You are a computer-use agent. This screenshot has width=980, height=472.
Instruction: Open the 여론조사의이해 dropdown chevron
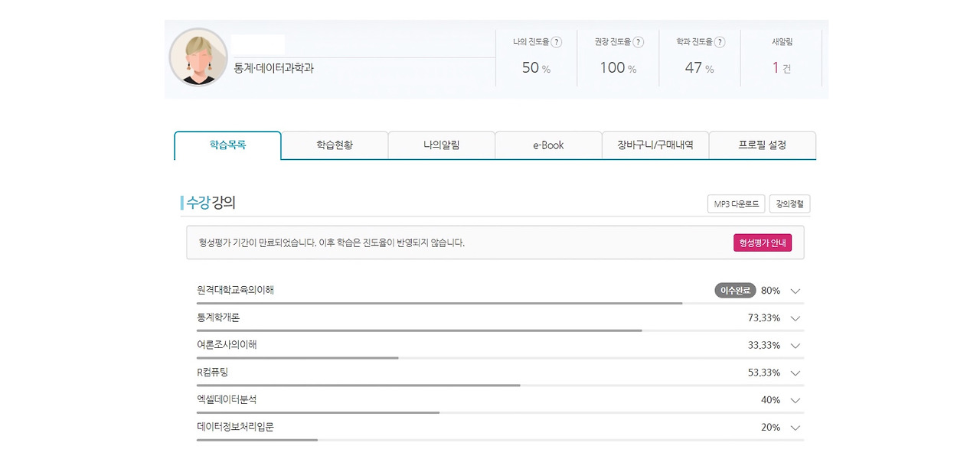(x=795, y=346)
